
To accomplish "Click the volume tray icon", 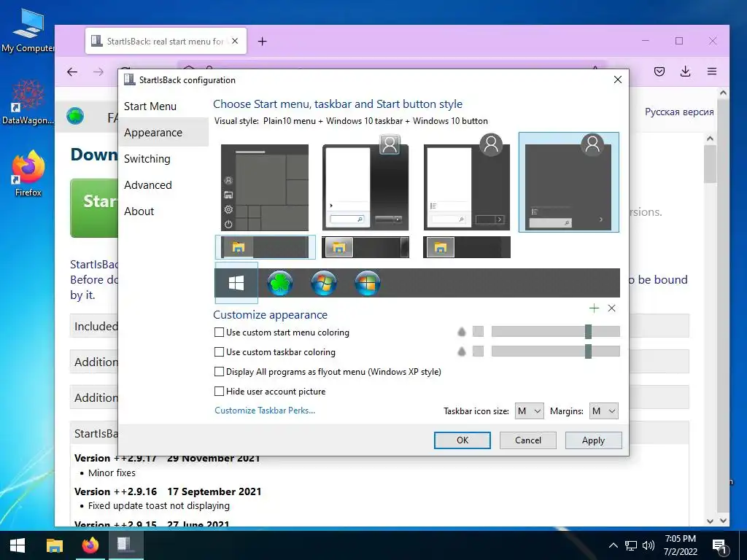I will coord(649,545).
